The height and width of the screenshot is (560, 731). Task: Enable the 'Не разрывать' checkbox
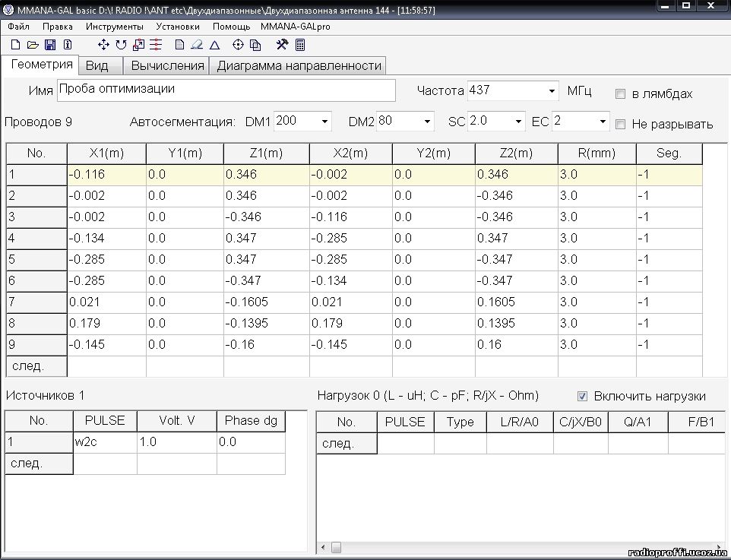tap(620, 124)
